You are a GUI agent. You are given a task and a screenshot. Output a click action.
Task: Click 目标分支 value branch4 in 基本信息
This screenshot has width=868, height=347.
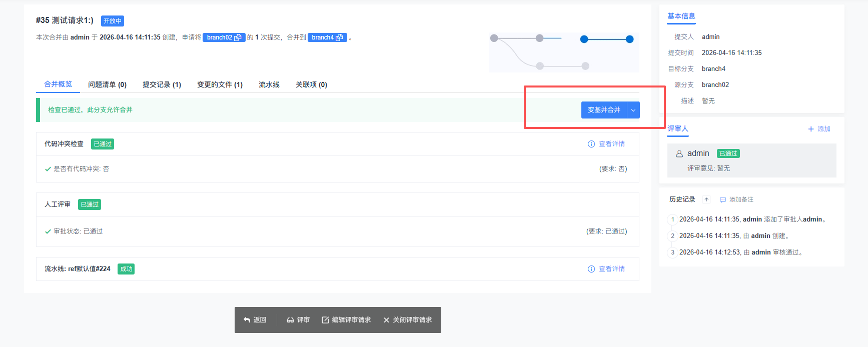point(713,69)
